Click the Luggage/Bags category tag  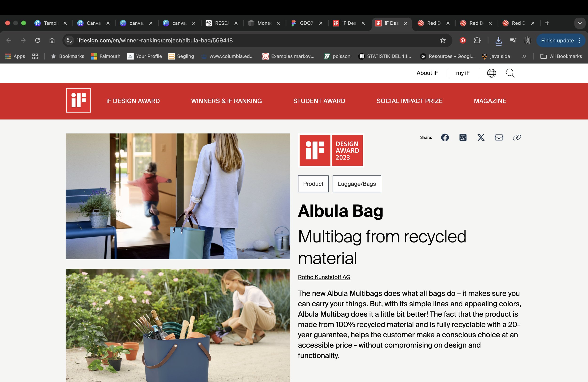click(357, 184)
